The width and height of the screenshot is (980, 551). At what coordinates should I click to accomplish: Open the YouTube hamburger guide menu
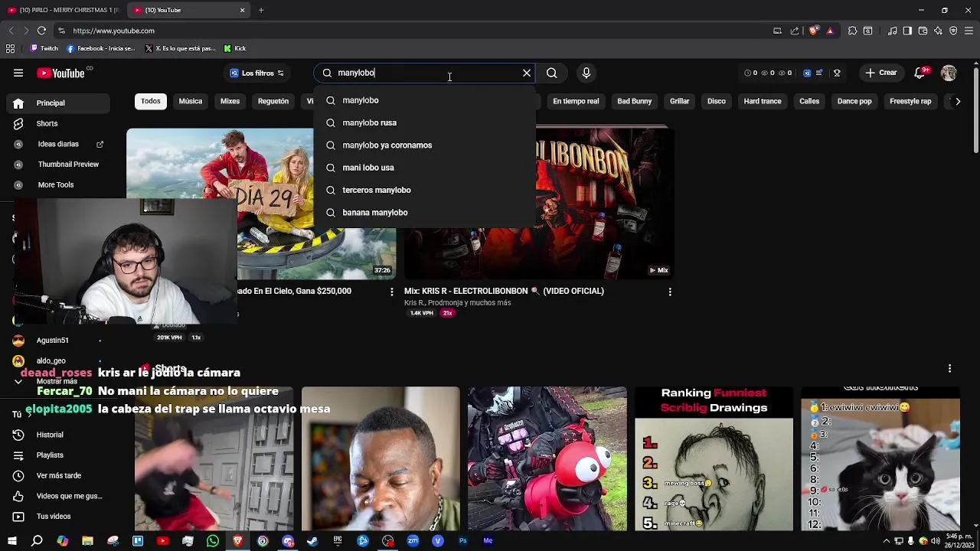[x=18, y=73]
